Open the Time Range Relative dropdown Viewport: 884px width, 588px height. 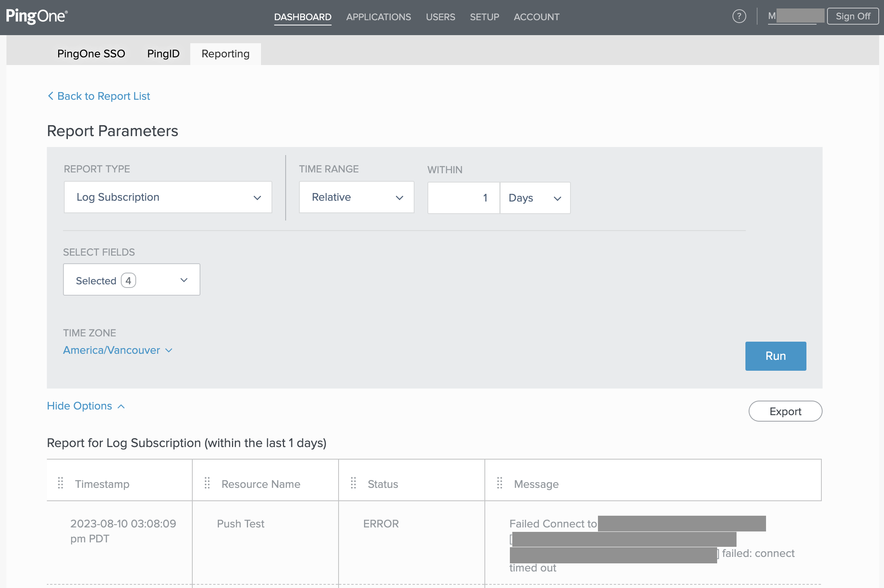357,197
